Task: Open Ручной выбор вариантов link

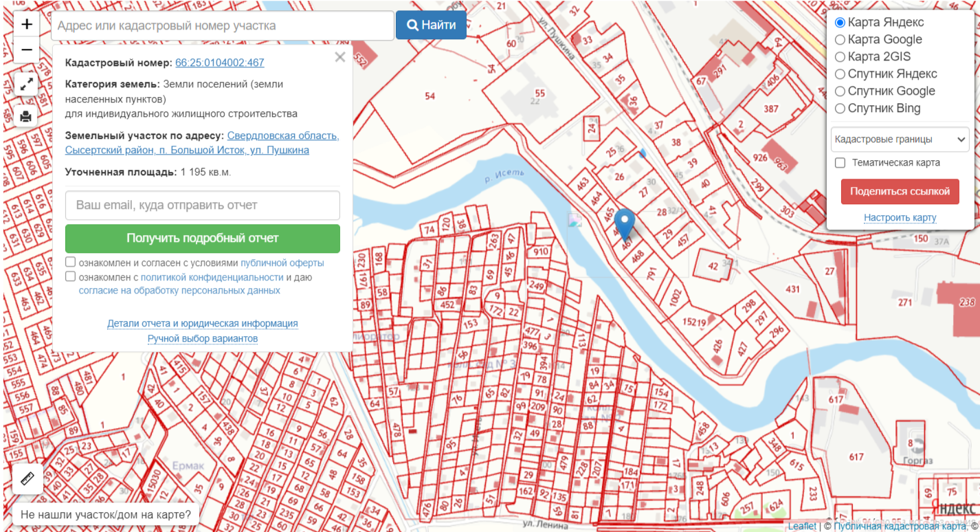Action: [x=202, y=339]
